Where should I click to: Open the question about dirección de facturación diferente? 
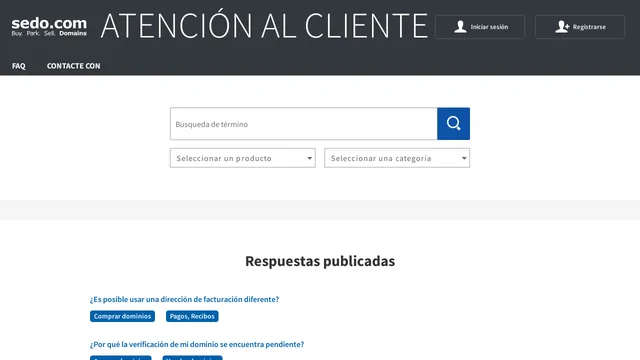[x=184, y=299]
